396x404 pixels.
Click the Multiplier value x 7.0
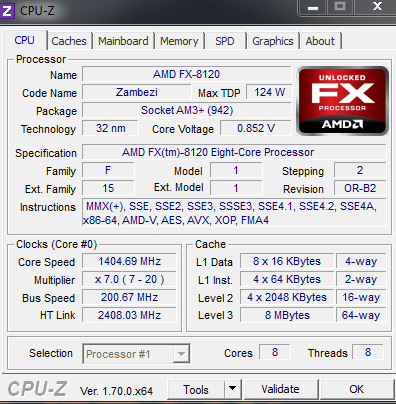pyautogui.click(x=129, y=279)
